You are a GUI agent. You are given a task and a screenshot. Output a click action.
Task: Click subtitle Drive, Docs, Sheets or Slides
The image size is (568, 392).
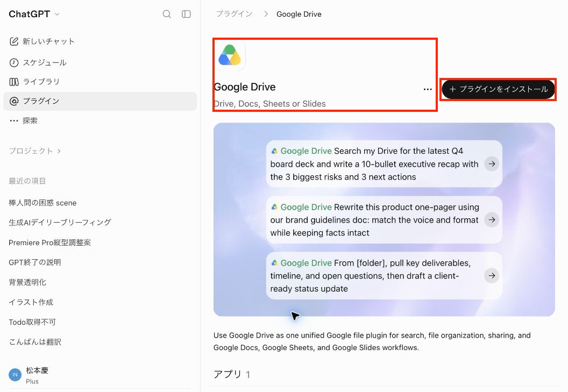coord(269,104)
